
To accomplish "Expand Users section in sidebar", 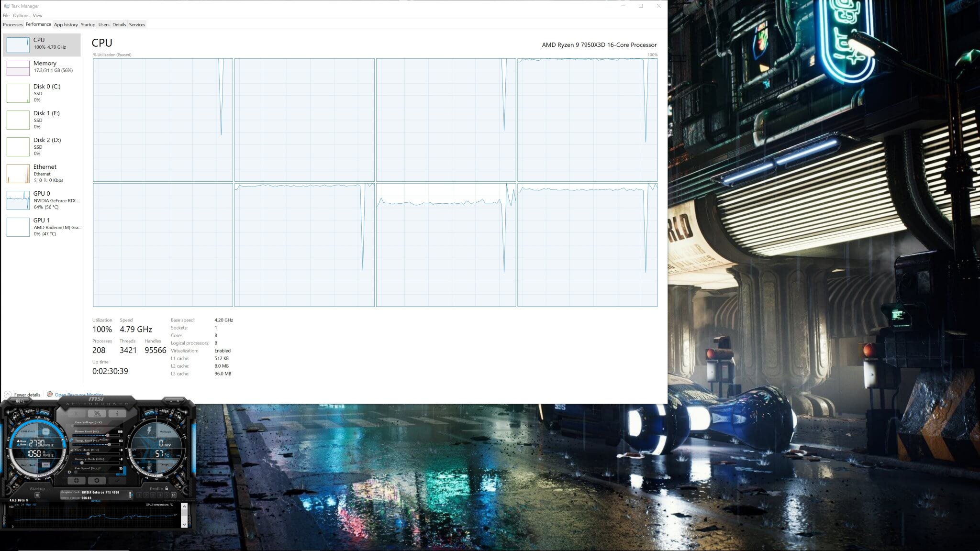I will (103, 24).
